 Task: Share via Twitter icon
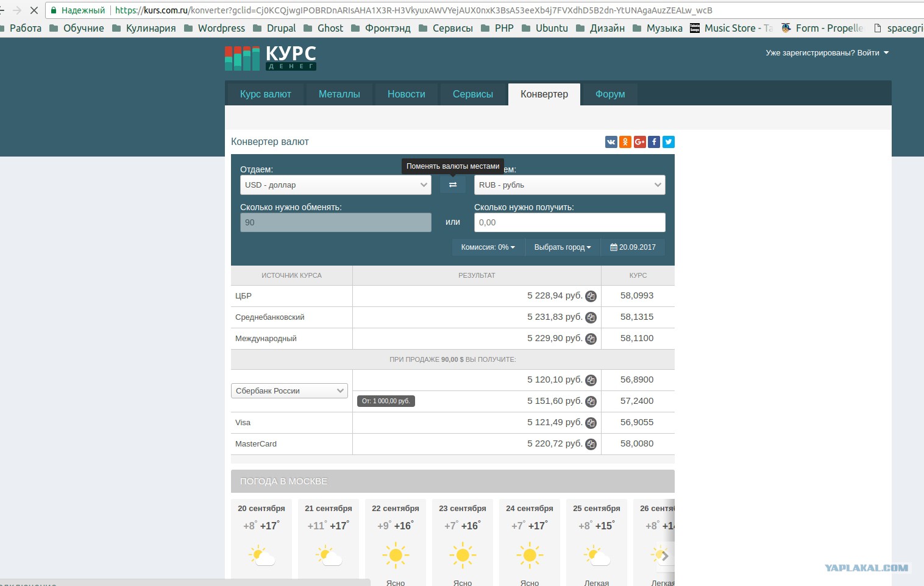pyautogui.click(x=668, y=142)
